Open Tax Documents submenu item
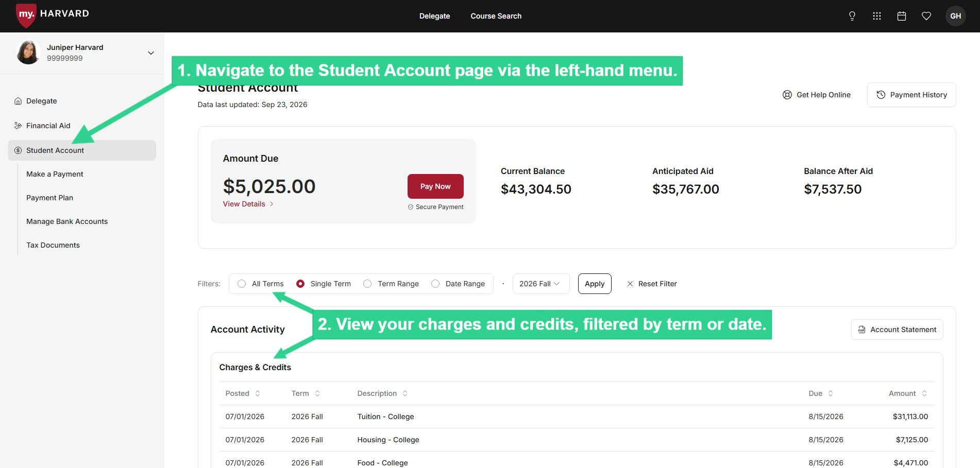Screen dimensions: 980x468 [53, 245]
